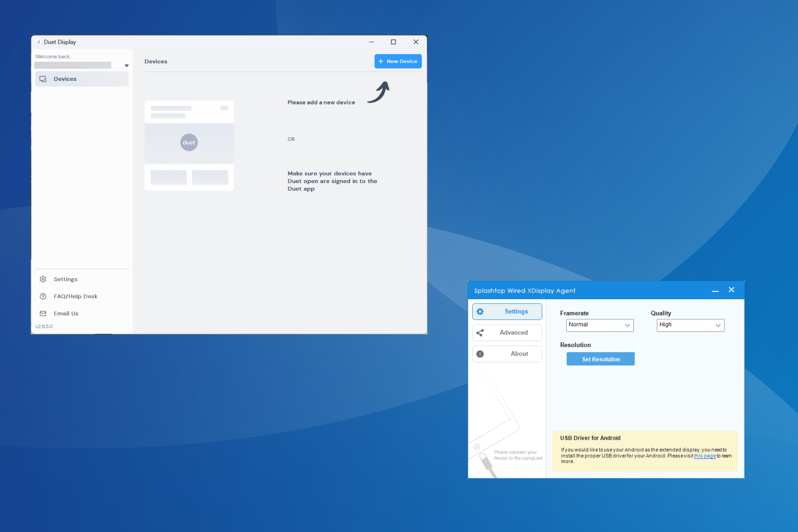Click the Advanced share icon in Splashtop

click(480, 332)
